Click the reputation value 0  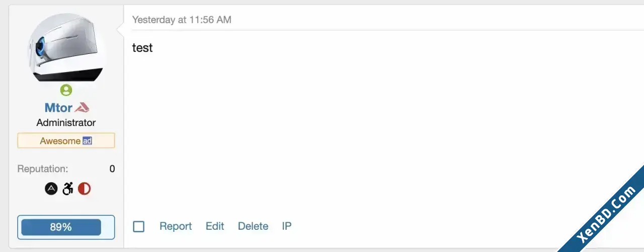pos(112,169)
